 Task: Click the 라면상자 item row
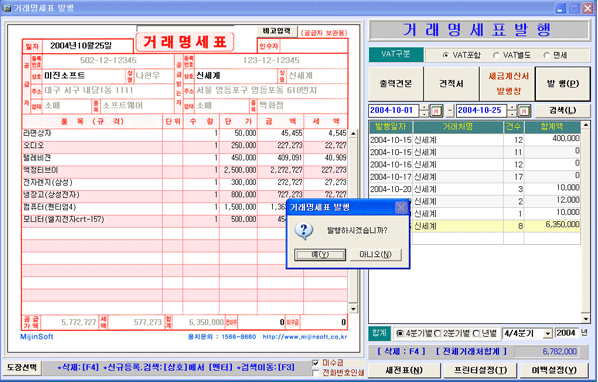coord(185,133)
